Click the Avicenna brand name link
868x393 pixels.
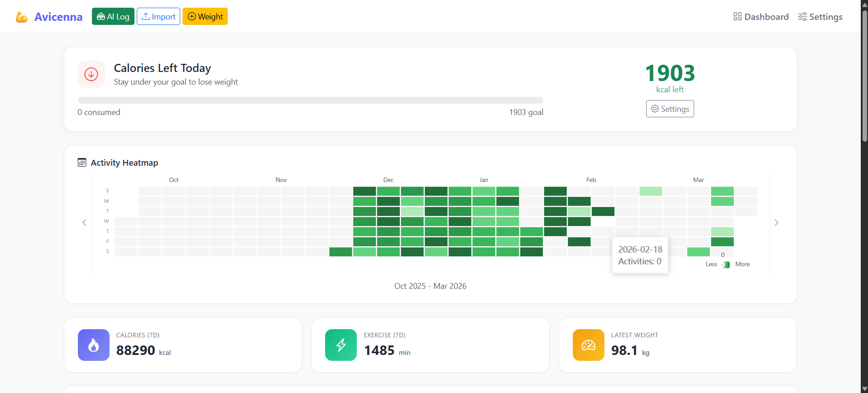coord(58,17)
